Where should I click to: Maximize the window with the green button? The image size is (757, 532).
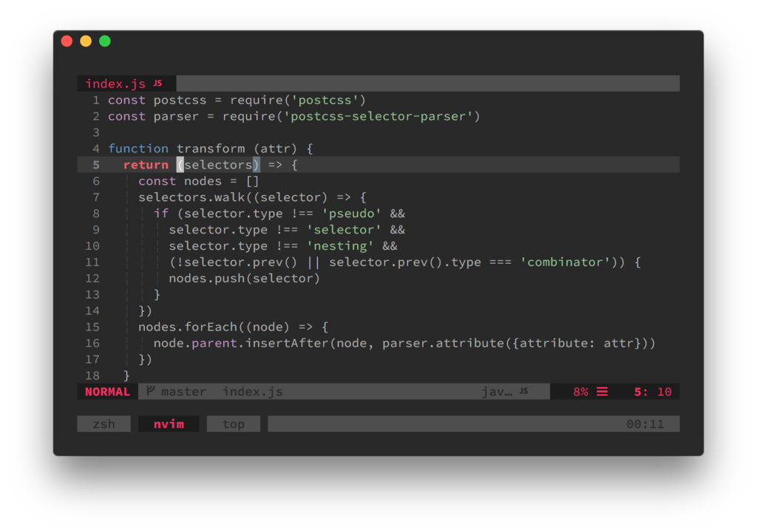(105, 41)
